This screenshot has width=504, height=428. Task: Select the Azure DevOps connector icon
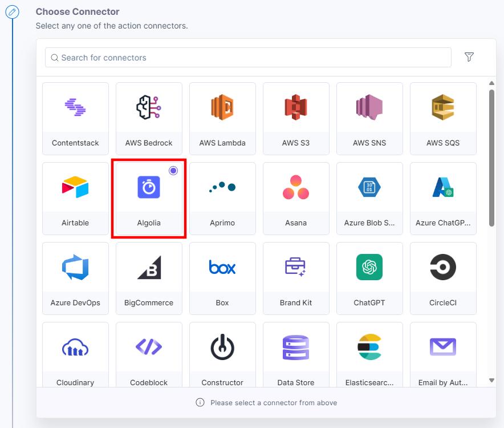pos(75,267)
